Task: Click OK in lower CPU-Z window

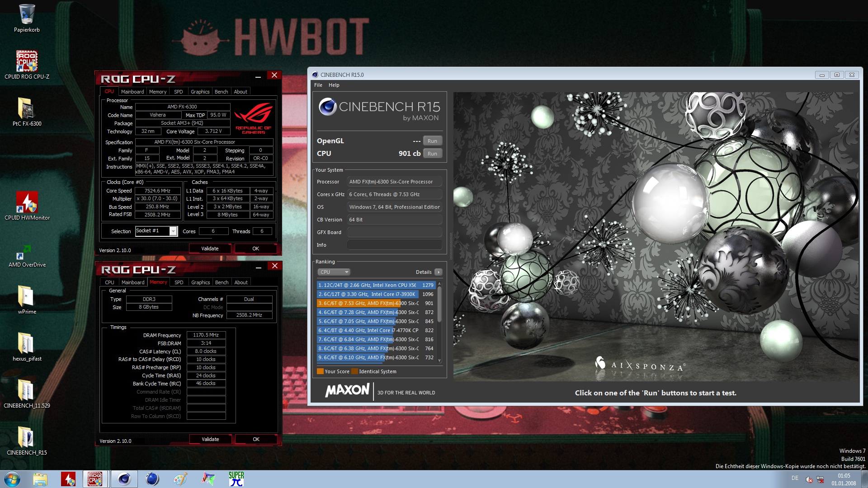Action: (256, 439)
